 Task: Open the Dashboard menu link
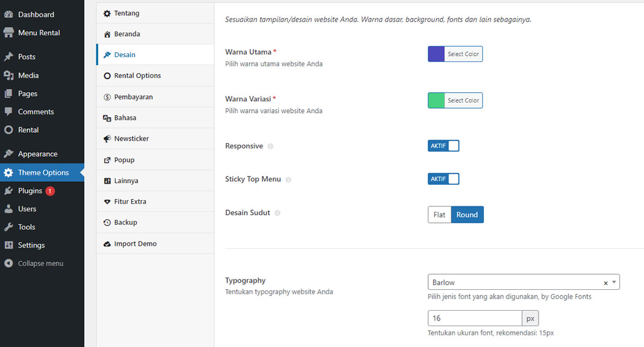(x=42, y=14)
